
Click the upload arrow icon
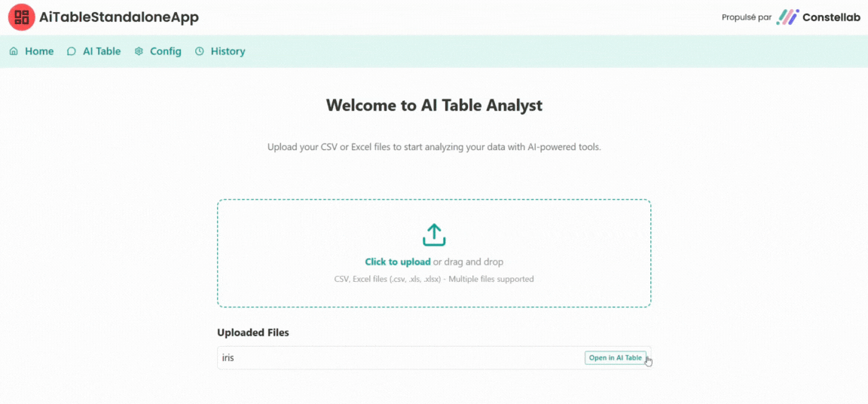click(434, 234)
